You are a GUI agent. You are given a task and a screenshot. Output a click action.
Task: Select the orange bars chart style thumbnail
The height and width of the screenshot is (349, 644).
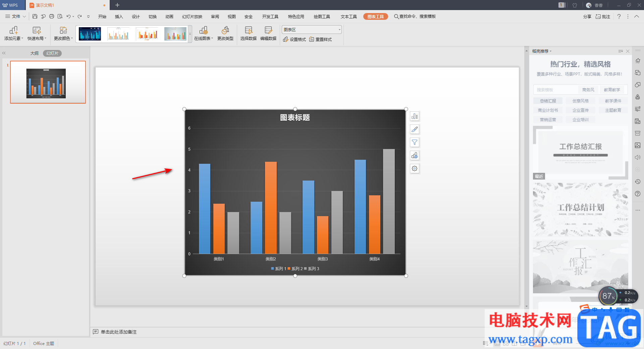pos(147,34)
